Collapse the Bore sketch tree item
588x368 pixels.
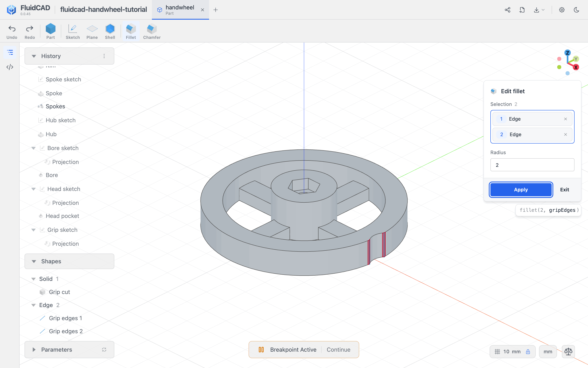pyautogui.click(x=33, y=148)
